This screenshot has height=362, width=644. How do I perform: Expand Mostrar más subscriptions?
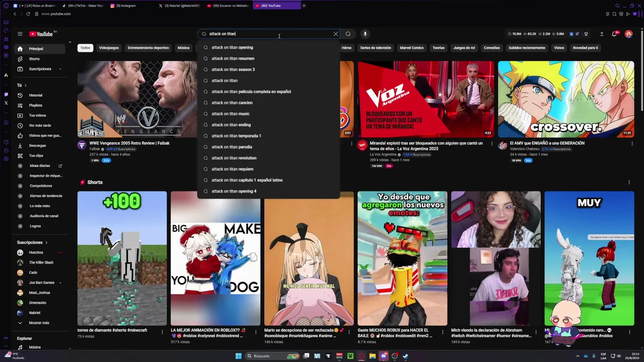tap(40, 323)
